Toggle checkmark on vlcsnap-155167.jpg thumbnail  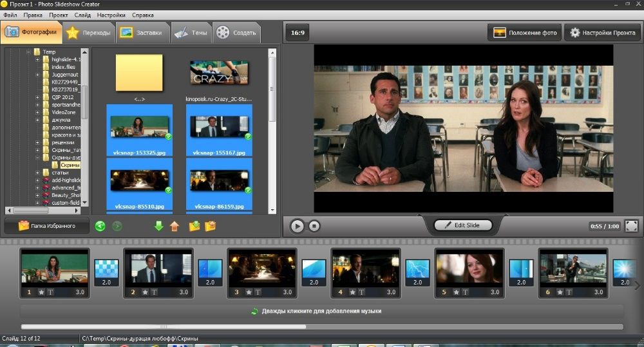pos(248,136)
